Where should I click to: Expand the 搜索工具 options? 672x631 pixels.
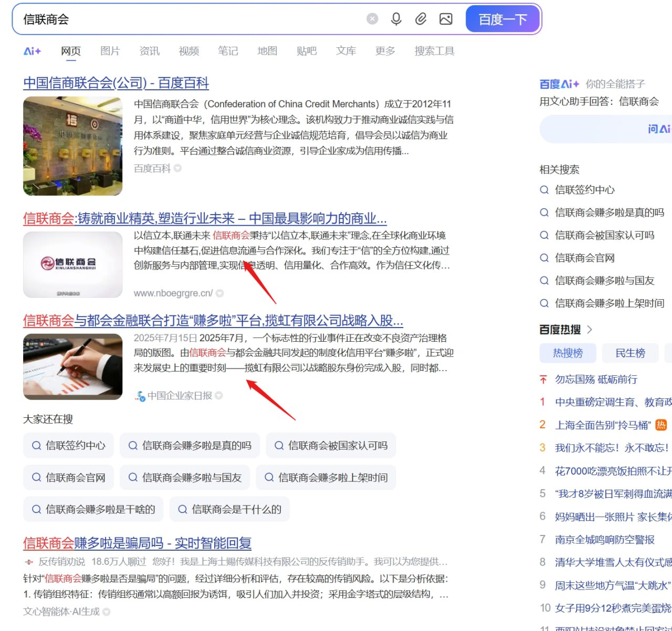434,51
